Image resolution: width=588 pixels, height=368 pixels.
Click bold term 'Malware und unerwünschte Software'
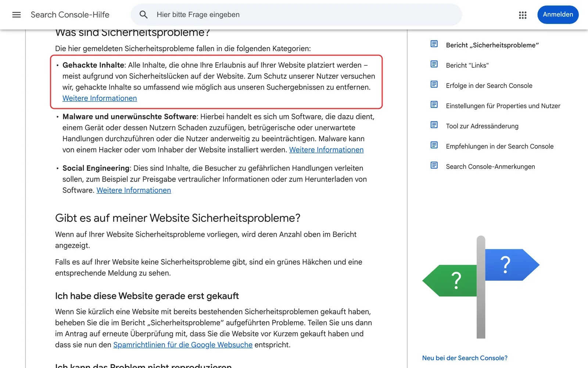click(x=129, y=117)
